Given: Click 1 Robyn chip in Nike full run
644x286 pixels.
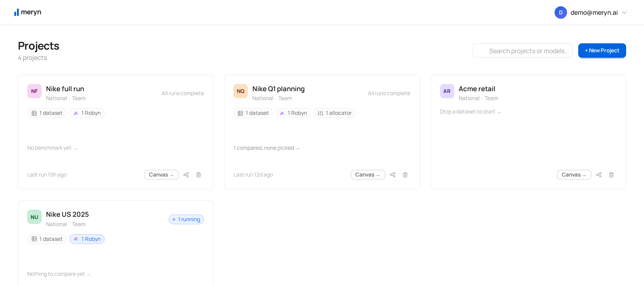Looking at the screenshot, I should click(87, 113).
